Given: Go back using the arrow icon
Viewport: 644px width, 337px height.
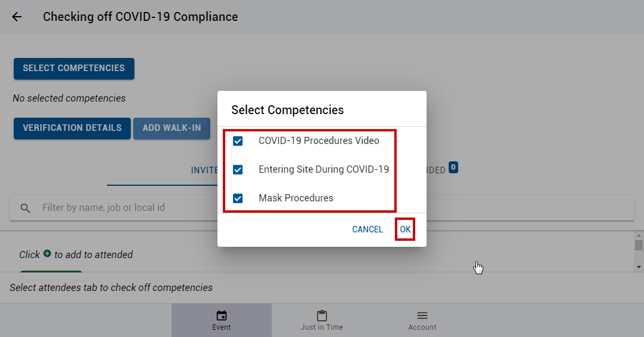Looking at the screenshot, I should tap(17, 17).
